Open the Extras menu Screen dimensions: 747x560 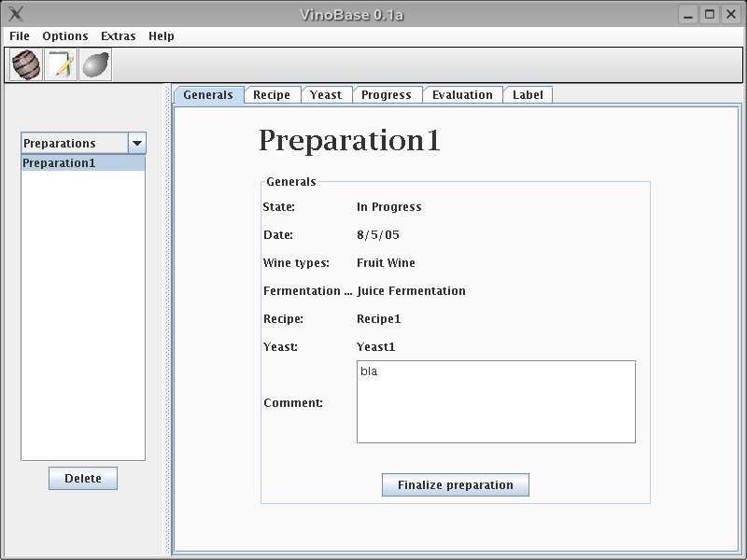119,36
